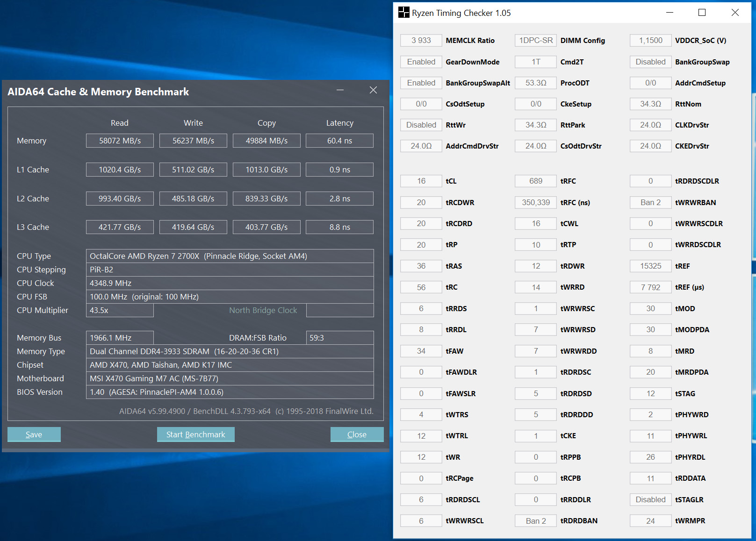Click the L1 Cache Write value 511.02 GB/s

click(x=193, y=170)
